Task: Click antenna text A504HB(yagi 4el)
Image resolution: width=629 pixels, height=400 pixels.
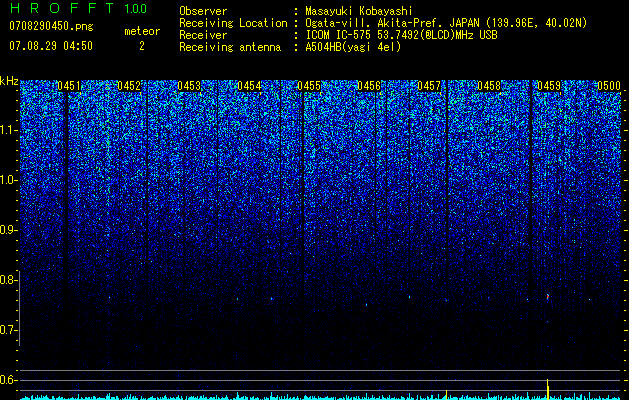Action: pos(353,47)
